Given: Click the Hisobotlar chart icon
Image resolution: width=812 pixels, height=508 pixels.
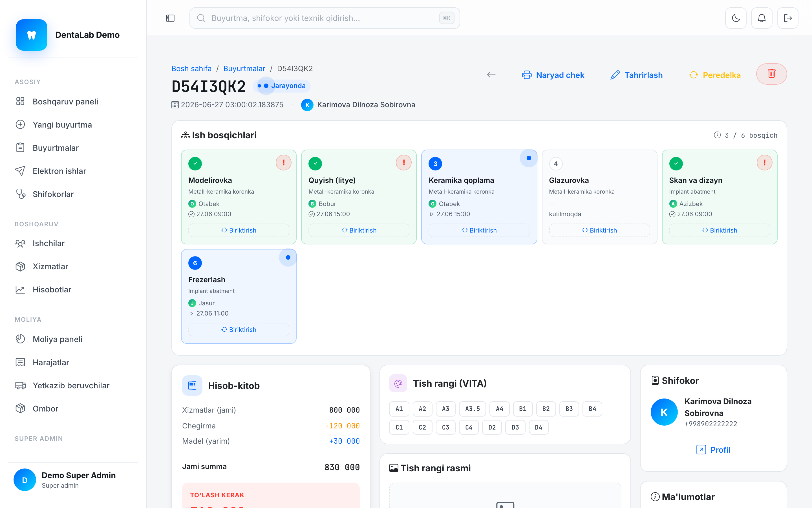Looking at the screenshot, I should click(20, 290).
